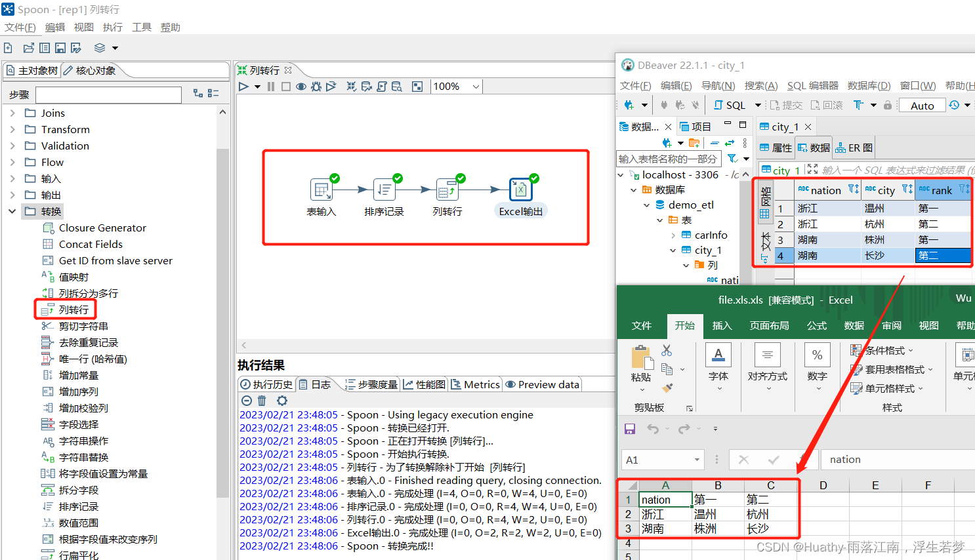Expand the Transform folder
Viewport: 975px width, 560px height.
coord(12,130)
